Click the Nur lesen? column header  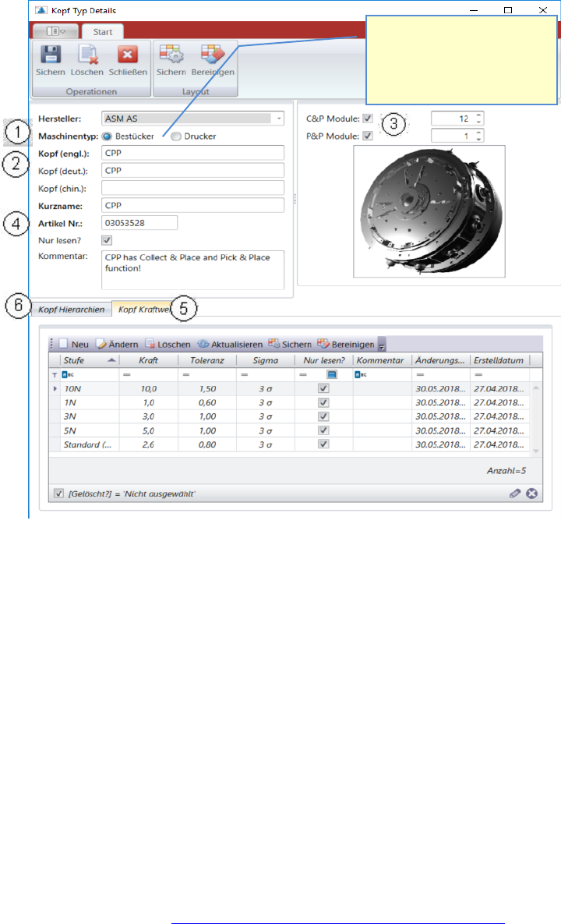pyautogui.click(x=324, y=360)
